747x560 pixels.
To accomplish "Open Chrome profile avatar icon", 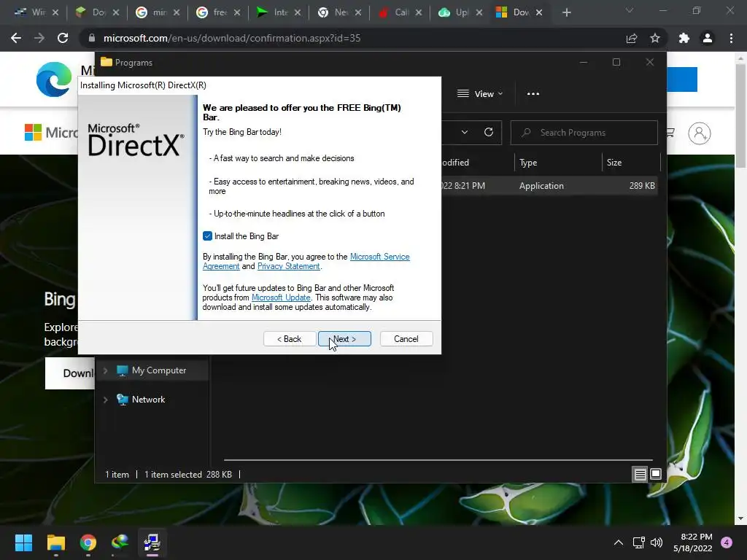I will click(708, 38).
